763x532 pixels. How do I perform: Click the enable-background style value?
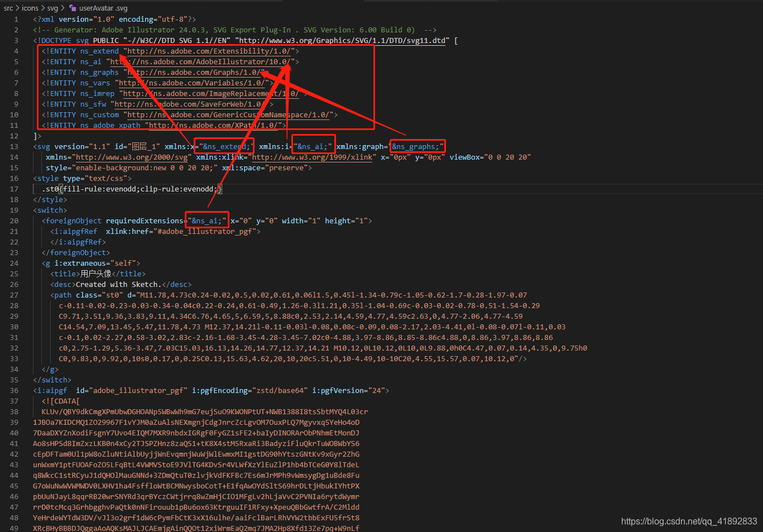coord(145,168)
